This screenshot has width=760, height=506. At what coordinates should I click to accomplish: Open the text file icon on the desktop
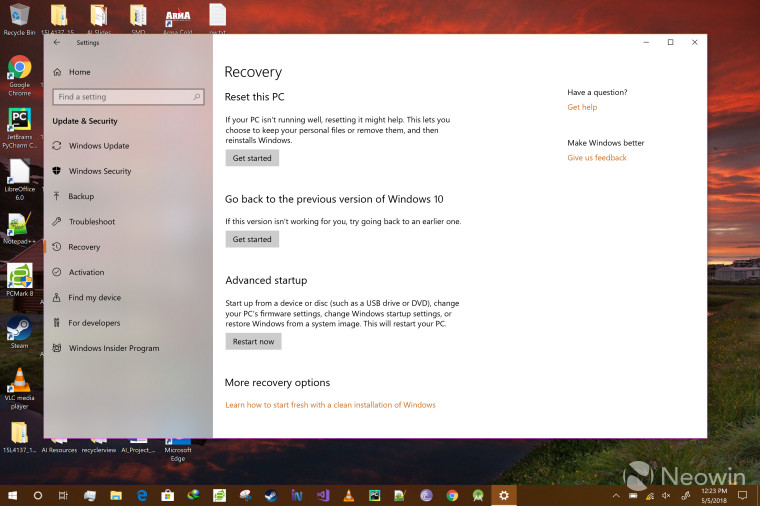[x=218, y=17]
